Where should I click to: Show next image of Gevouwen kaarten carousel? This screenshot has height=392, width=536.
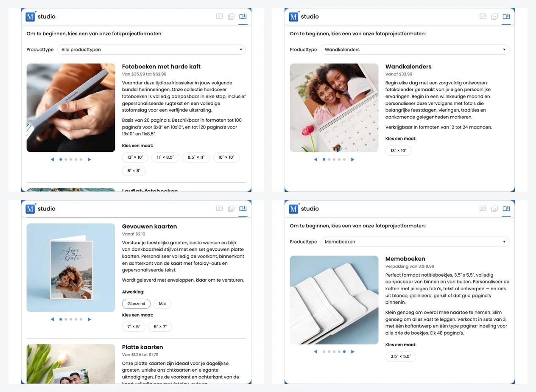coord(89,319)
